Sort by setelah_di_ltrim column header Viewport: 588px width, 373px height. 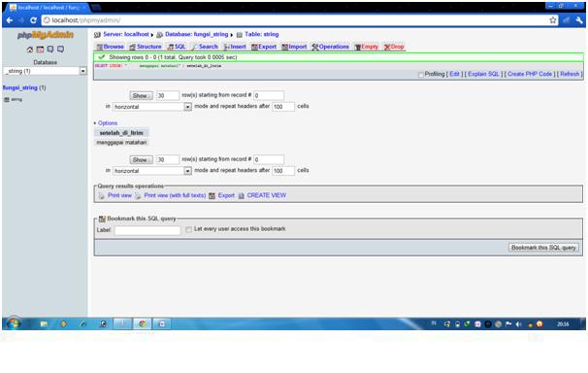(x=121, y=133)
